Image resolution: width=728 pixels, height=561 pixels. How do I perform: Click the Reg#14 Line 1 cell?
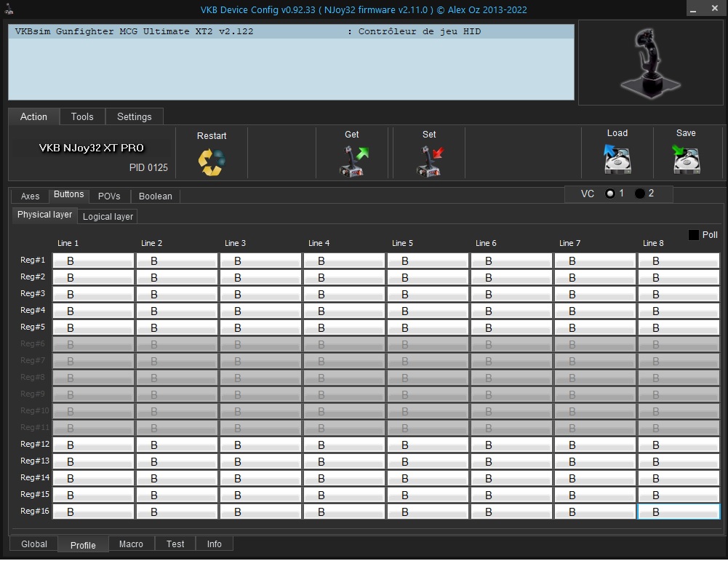[x=93, y=478]
